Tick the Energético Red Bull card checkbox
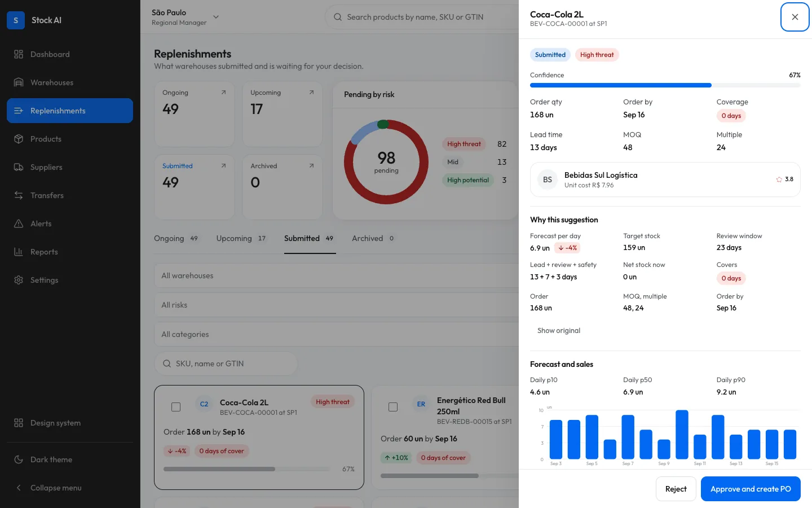 click(393, 407)
